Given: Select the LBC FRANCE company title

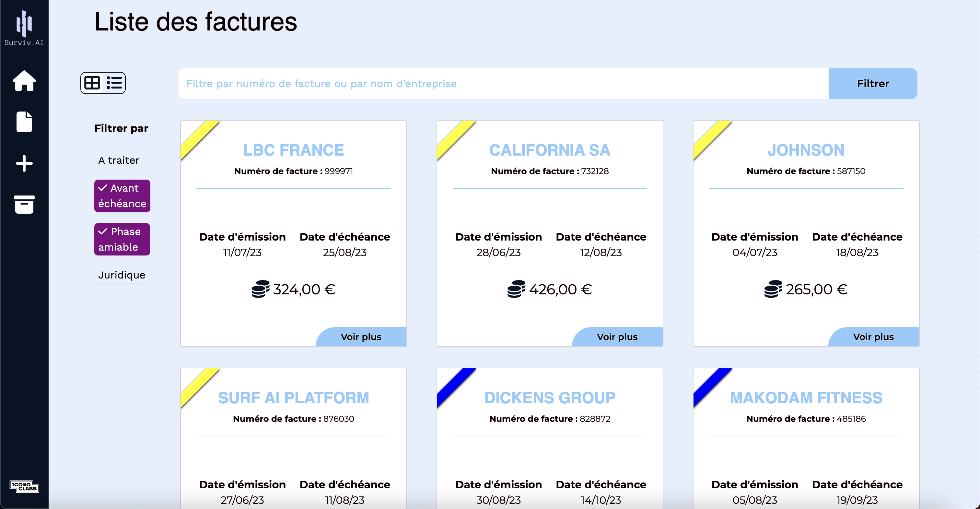Looking at the screenshot, I should click(x=293, y=150).
